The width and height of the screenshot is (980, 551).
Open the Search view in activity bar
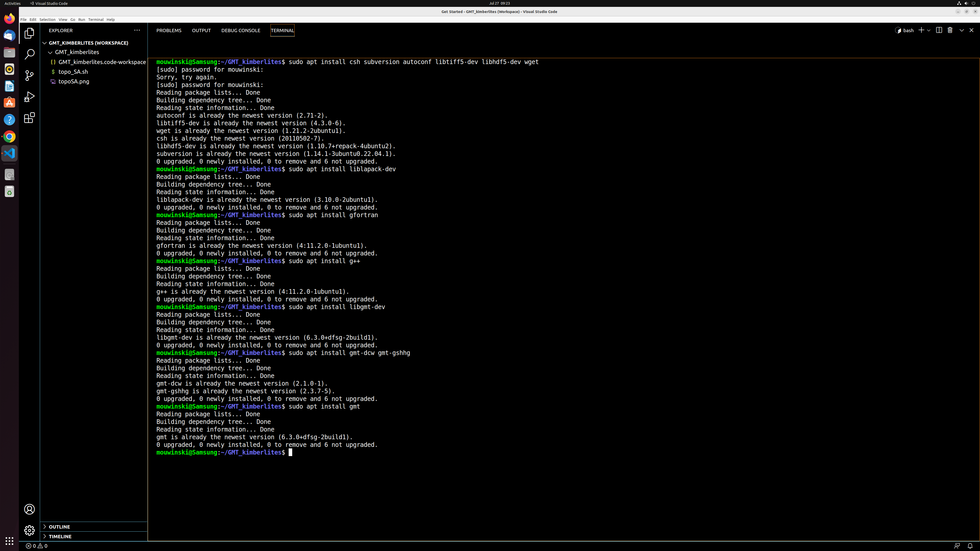pyautogui.click(x=29, y=54)
